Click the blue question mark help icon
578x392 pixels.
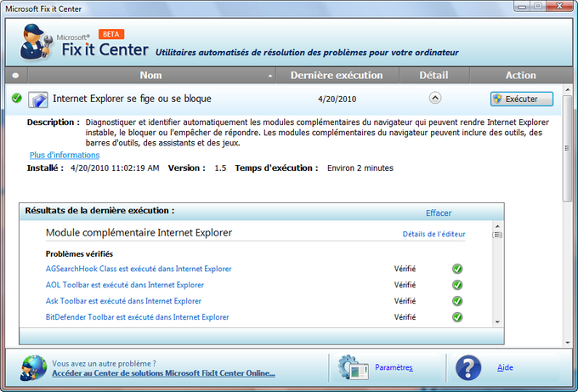pos(468,367)
